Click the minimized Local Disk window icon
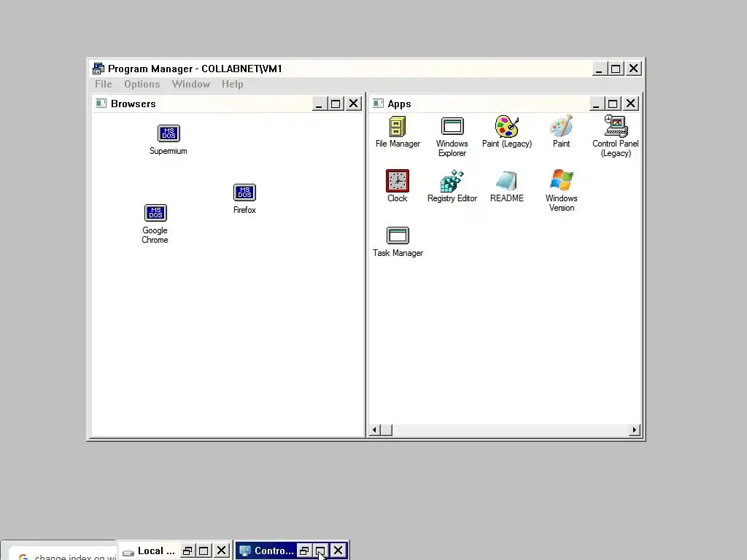The height and width of the screenshot is (560, 747). tap(128, 552)
